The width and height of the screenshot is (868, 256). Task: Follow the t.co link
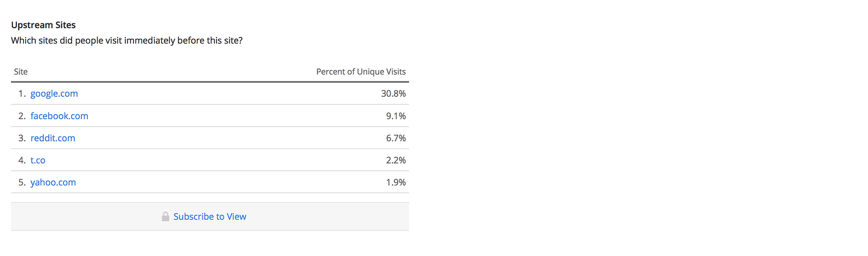tap(38, 160)
